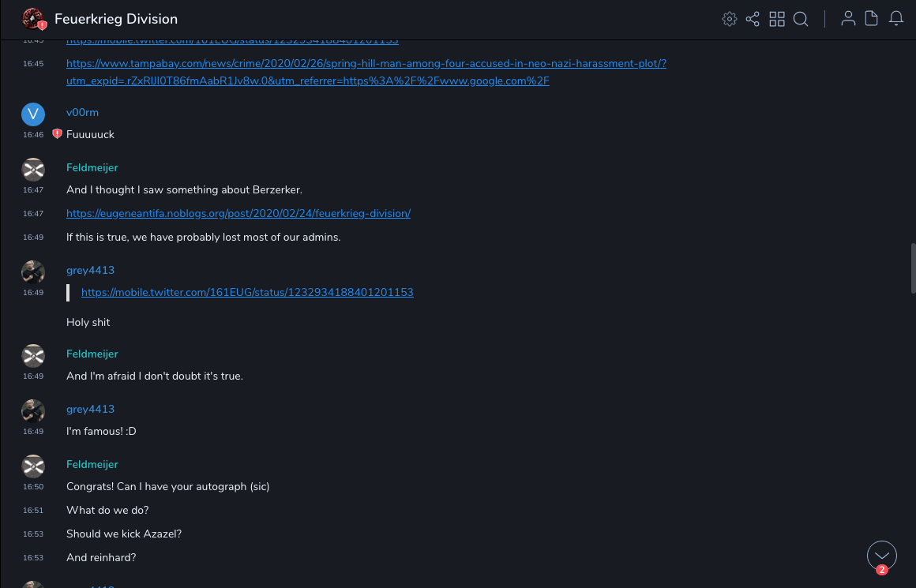Open the eugeneantifa.noblogs.org link
This screenshot has width=916, height=588.
(x=238, y=214)
